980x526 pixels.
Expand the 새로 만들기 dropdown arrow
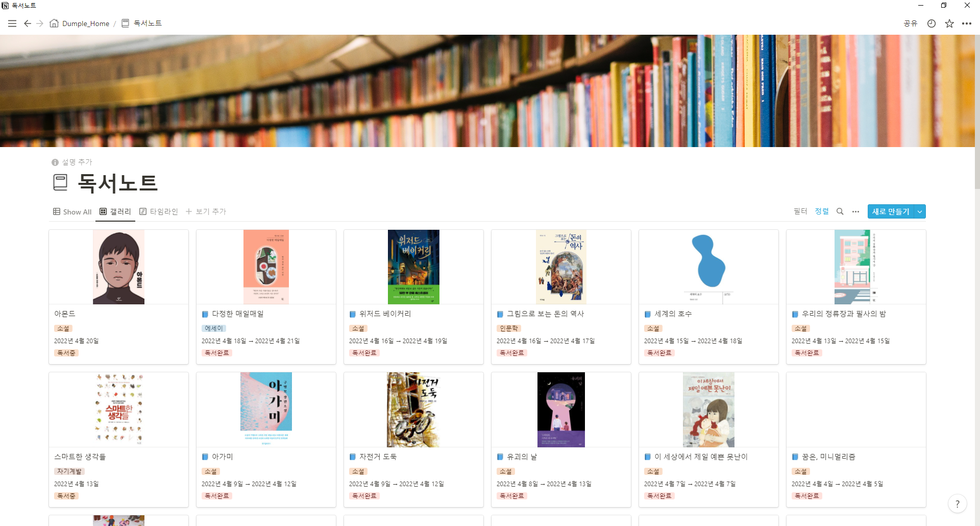(x=920, y=211)
